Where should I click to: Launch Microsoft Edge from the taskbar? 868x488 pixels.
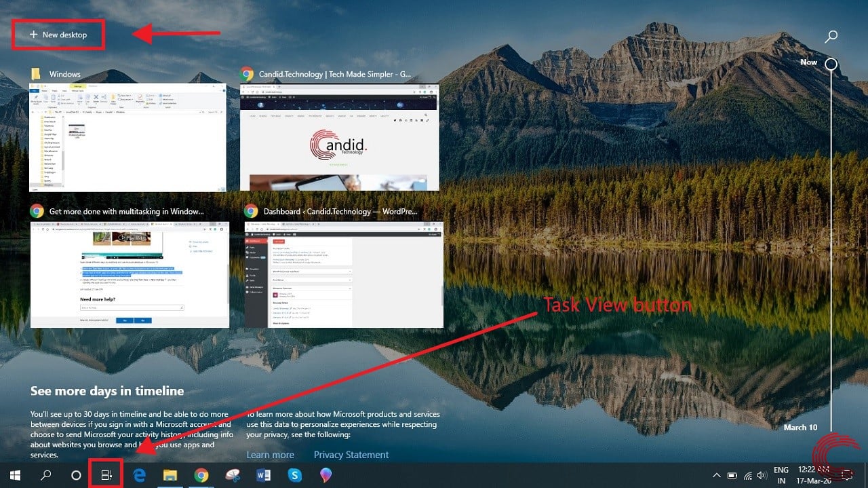[140, 476]
